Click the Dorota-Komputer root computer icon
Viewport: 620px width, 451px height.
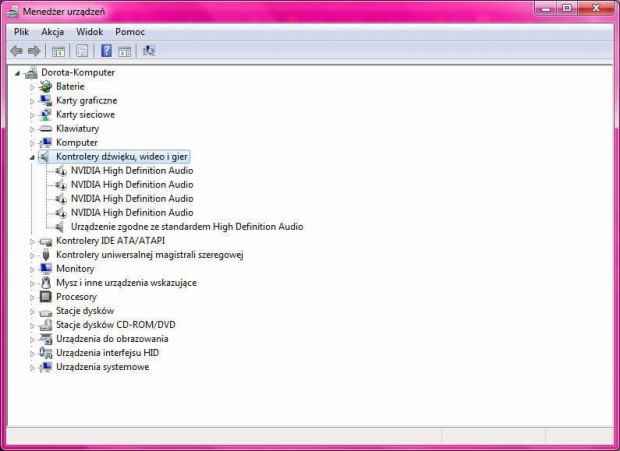click(x=31, y=73)
